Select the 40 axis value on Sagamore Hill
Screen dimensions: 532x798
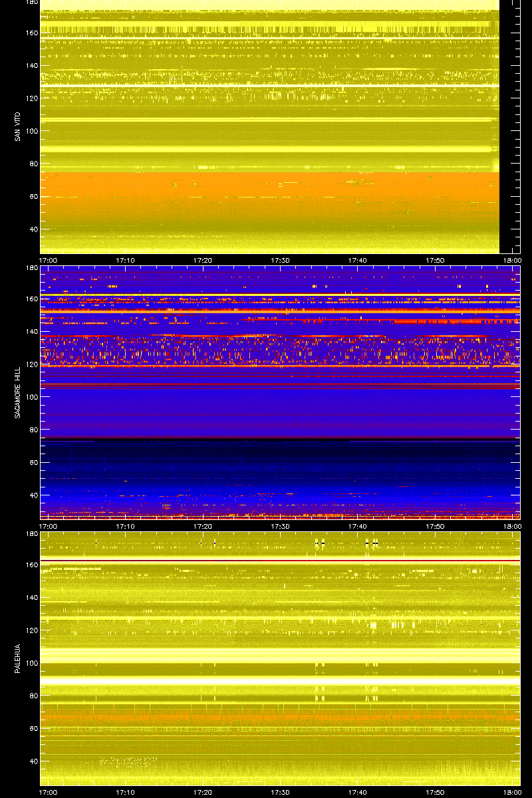coord(33,495)
